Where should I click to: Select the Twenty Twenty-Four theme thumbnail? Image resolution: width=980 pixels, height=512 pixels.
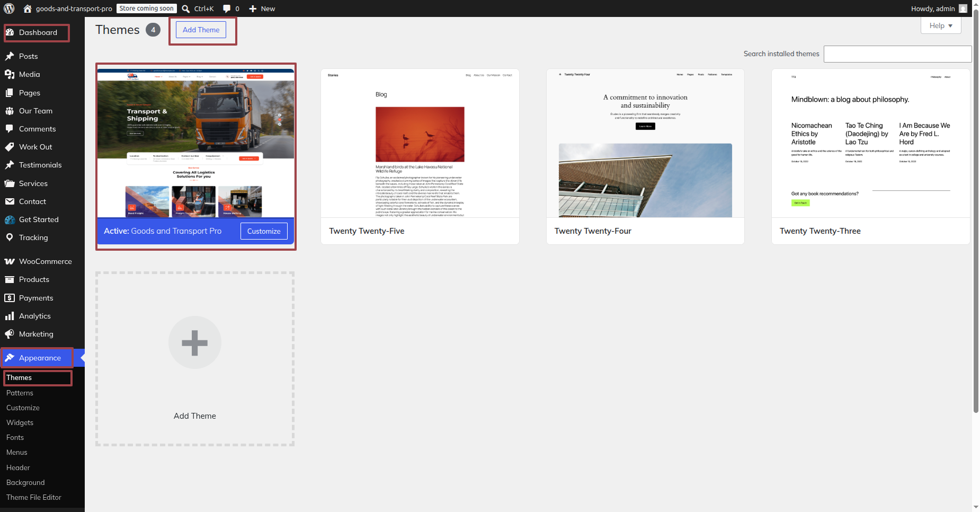point(645,143)
